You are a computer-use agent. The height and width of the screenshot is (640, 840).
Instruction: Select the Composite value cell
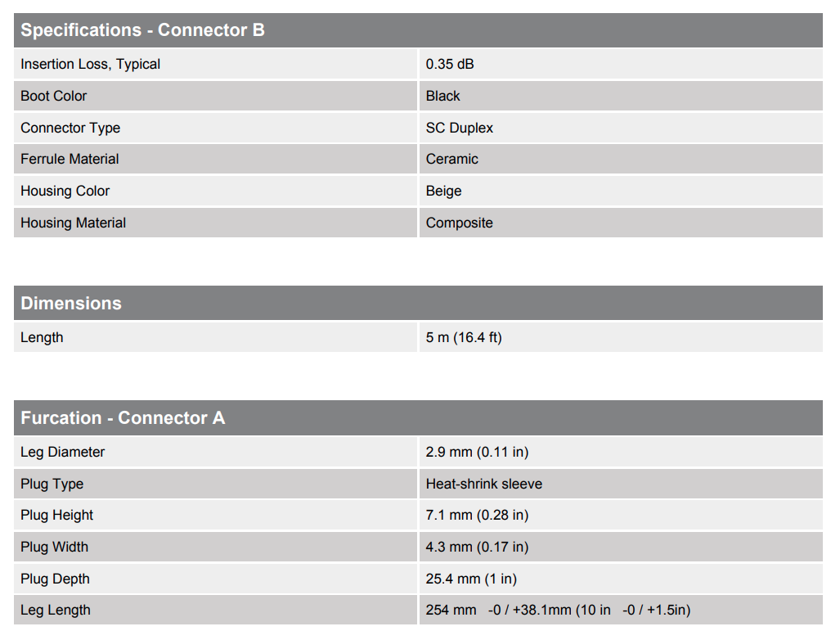[x=459, y=223]
